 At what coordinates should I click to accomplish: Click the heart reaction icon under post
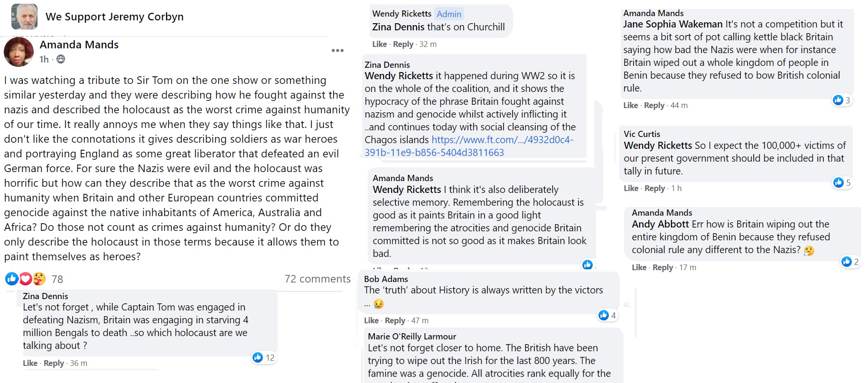(26, 279)
